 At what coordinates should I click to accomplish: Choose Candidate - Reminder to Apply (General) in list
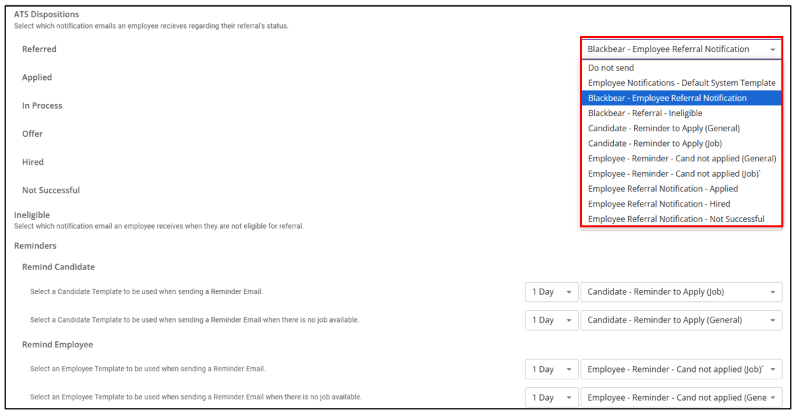point(681,128)
